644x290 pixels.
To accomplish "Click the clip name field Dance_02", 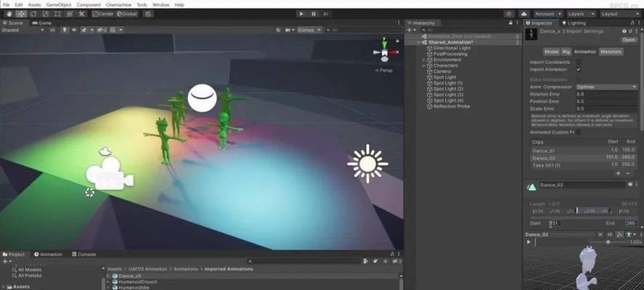I will click(582, 186).
